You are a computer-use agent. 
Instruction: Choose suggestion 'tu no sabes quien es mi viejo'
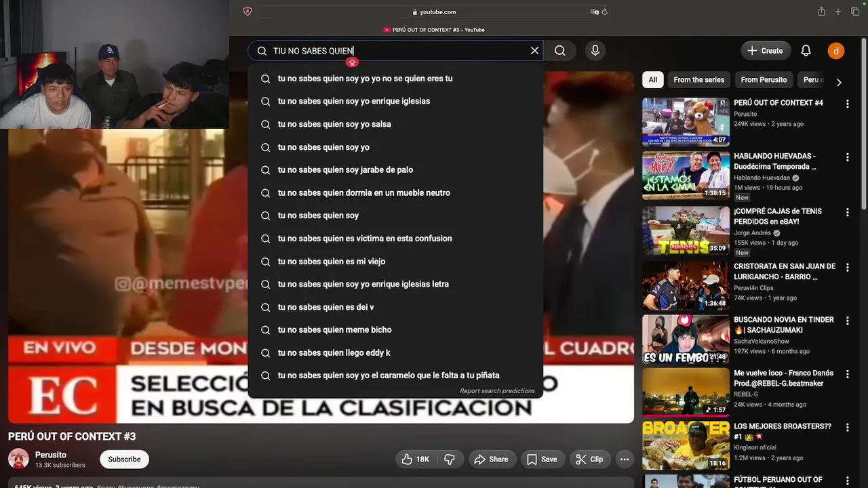(x=395, y=261)
